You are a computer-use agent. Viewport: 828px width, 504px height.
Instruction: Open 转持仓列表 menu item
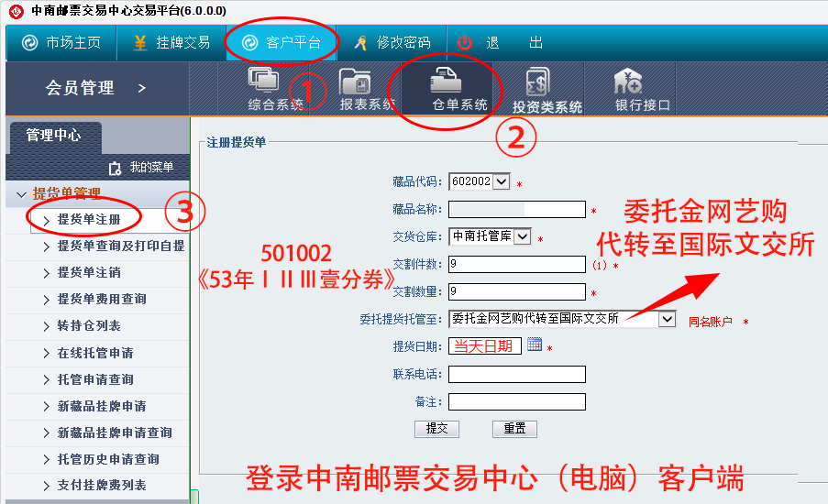click(89, 326)
